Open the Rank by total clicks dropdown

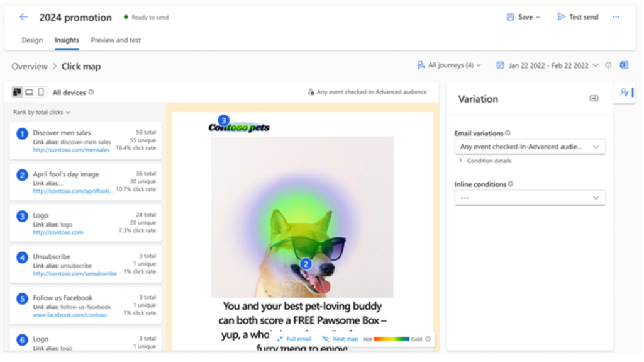tap(42, 112)
